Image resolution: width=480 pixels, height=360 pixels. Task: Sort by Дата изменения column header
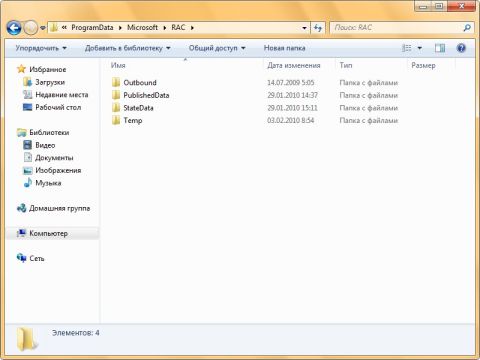coord(294,65)
